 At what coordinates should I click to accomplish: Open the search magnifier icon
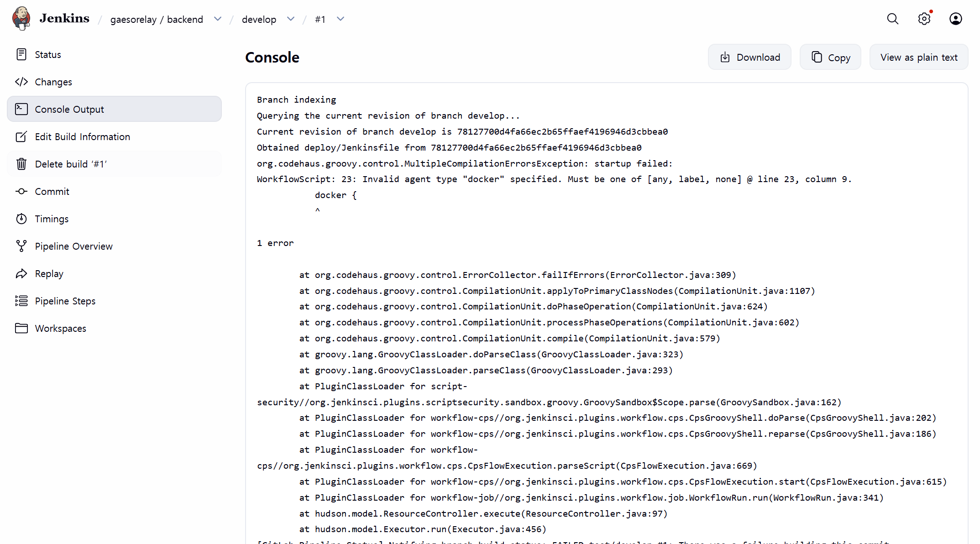click(892, 19)
